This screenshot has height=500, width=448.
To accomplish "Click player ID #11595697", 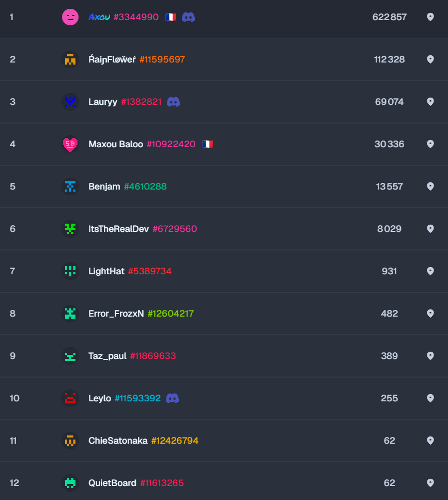I will [x=162, y=59].
